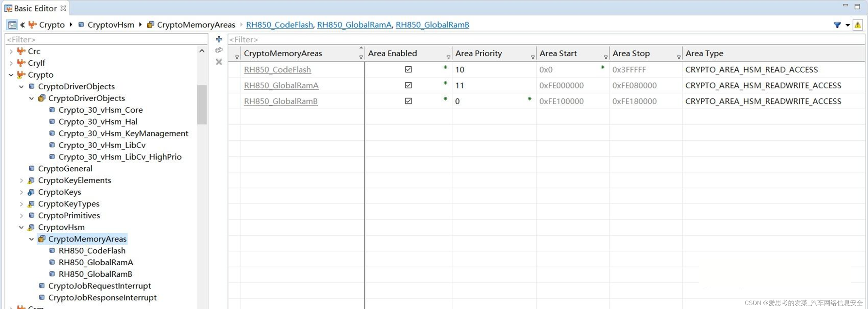This screenshot has width=868, height=309.
Task: Open RH850_CodeFlash link in table
Action: 277,70
